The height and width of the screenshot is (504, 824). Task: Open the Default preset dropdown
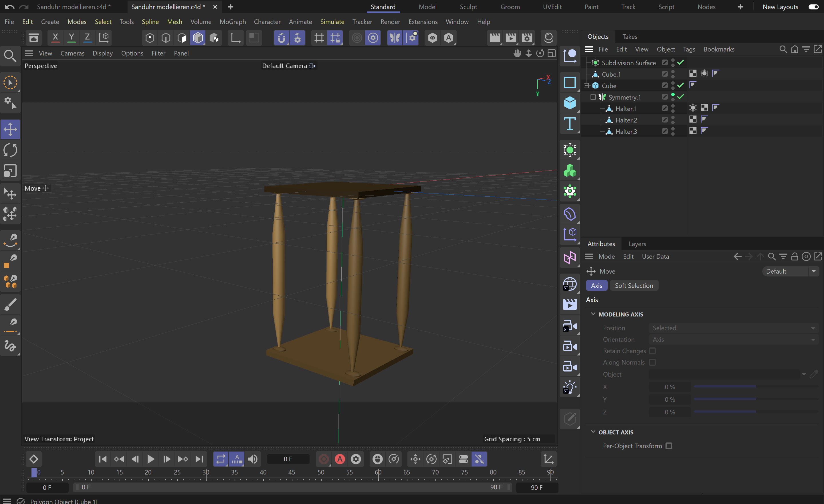790,271
